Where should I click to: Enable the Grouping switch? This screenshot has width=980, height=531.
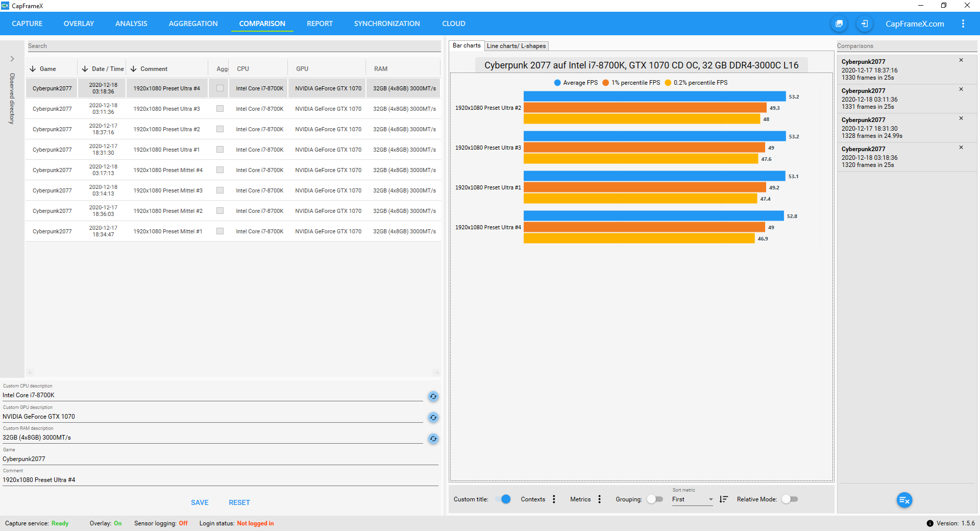click(654, 499)
